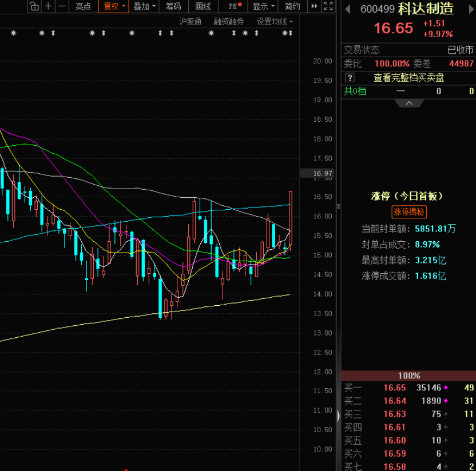Click the 融资融券 label
The height and width of the screenshot is (471, 476).
[x=229, y=22]
